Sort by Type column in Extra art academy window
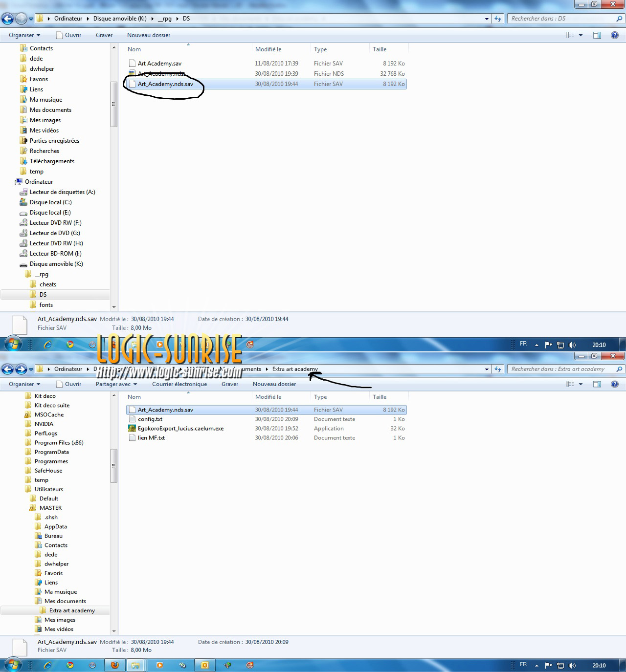Image resolution: width=626 pixels, height=672 pixels. coord(320,397)
